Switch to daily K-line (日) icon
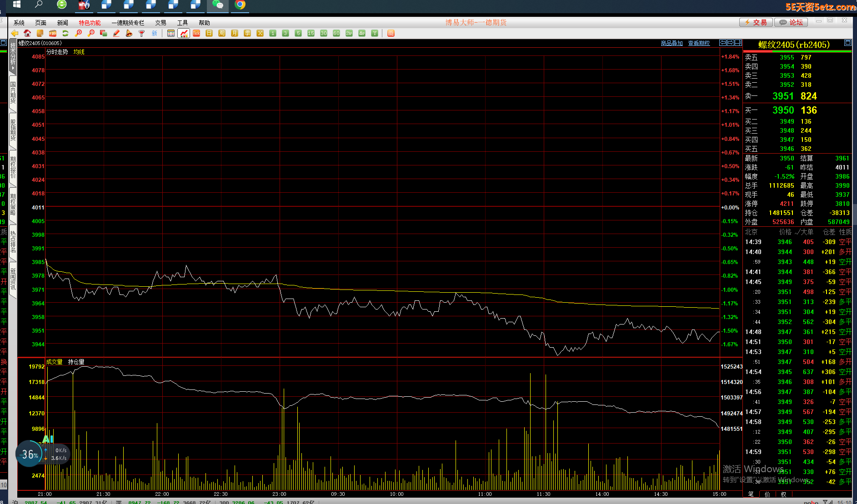This screenshot has width=857, height=504. (x=209, y=33)
